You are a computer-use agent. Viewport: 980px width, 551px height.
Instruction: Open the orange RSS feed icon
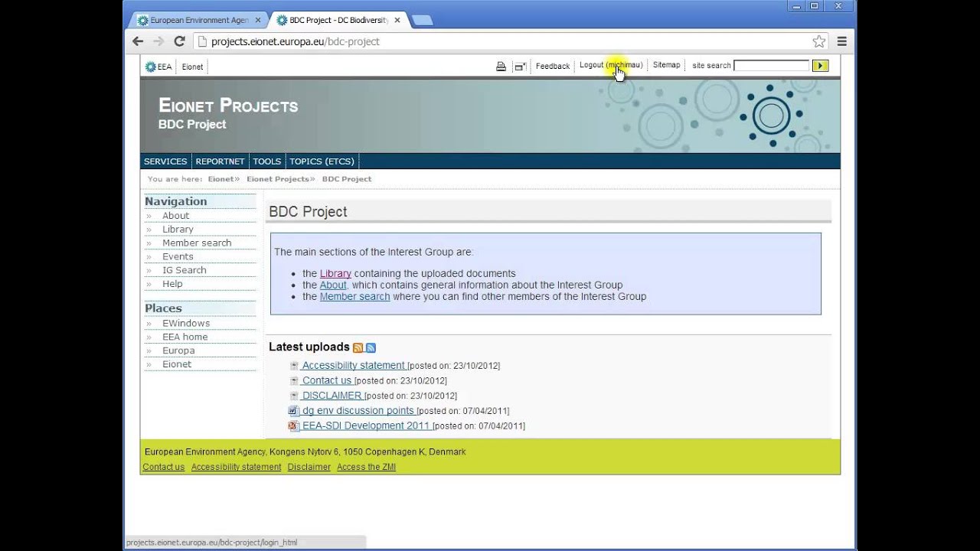point(358,347)
